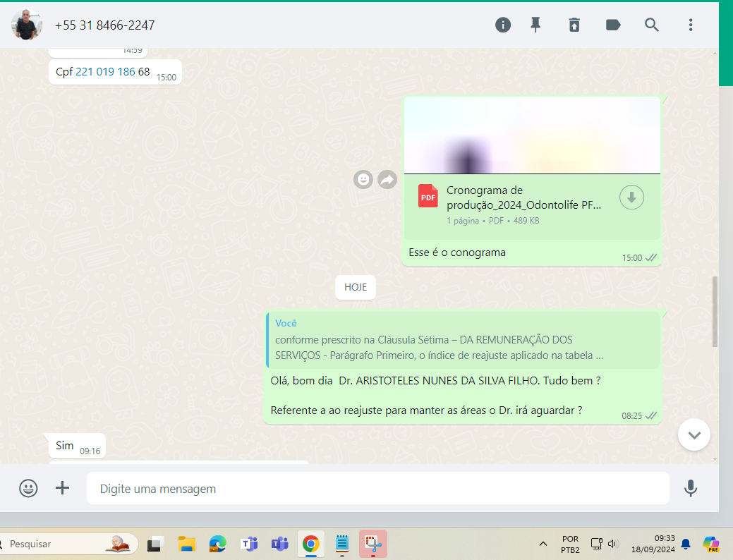Click the red PDF file icon

tap(428, 196)
